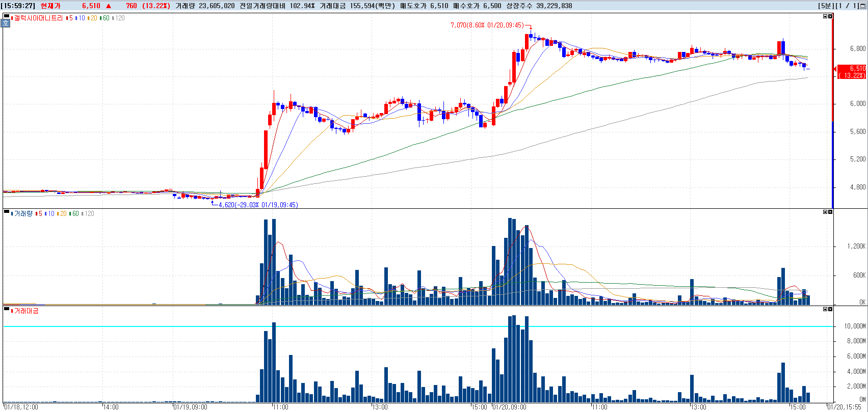Close the price chart pane

pyautogui.click(x=830, y=16)
